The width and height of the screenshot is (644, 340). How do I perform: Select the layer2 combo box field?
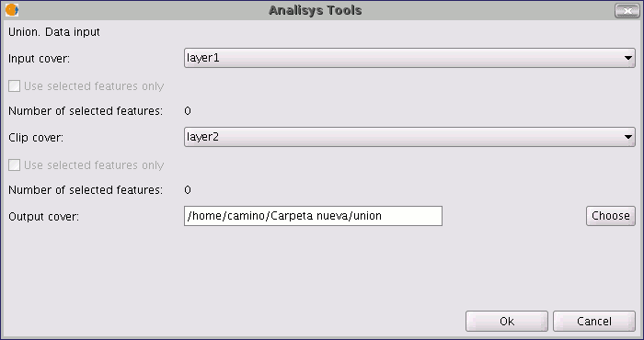point(409,137)
